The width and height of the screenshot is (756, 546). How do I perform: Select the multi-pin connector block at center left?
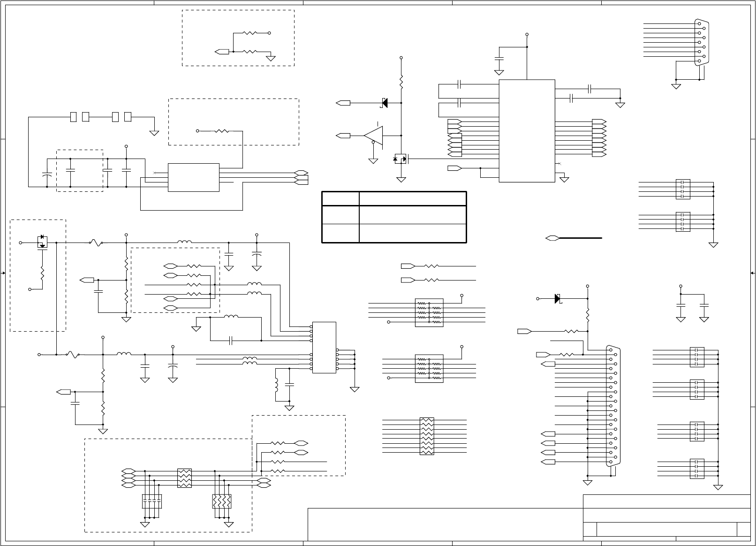pos(324,348)
